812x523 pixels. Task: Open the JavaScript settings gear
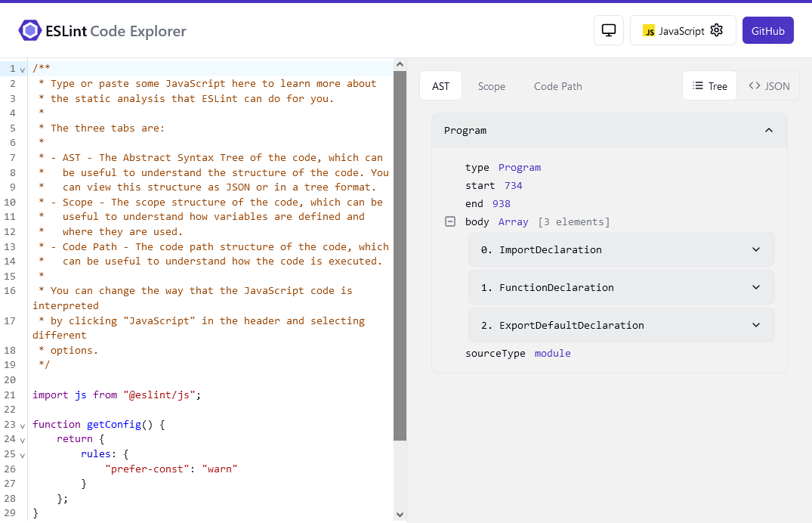pyautogui.click(x=716, y=30)
